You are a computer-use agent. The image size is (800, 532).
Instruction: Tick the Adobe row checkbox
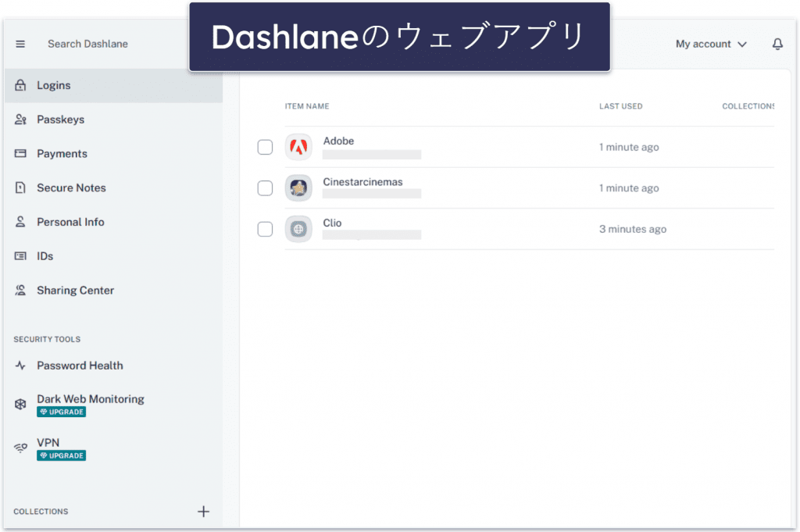click(265, 147)
